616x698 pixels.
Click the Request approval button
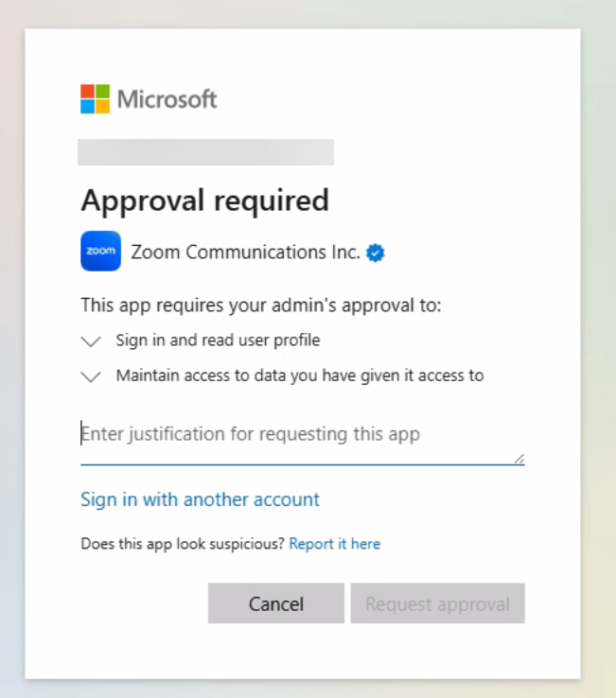coord(437,603)
